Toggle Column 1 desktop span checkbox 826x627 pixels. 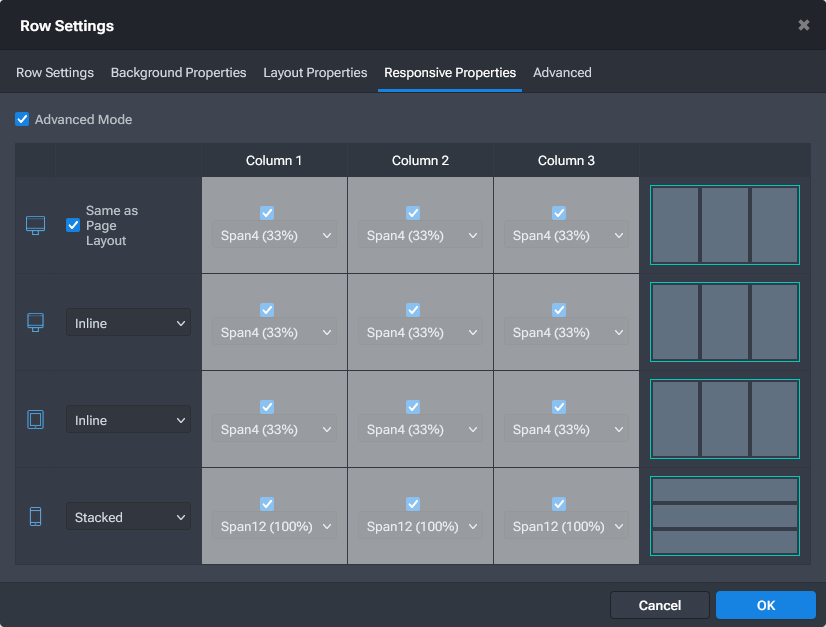[266, 212]
